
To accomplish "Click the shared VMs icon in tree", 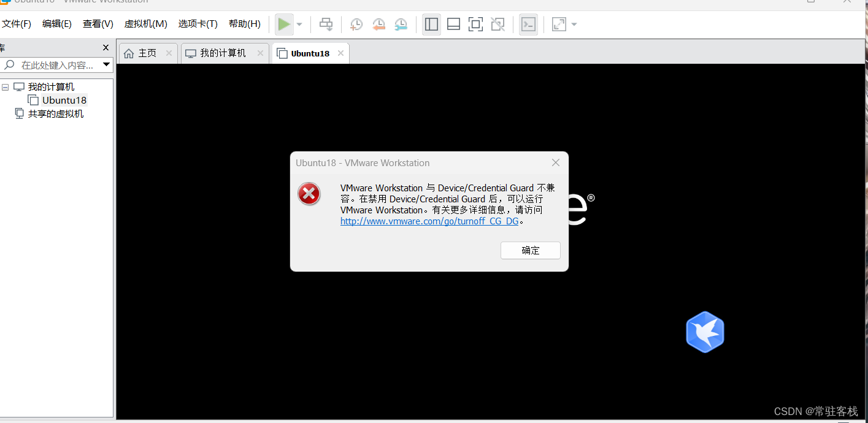I will [20, 113].
